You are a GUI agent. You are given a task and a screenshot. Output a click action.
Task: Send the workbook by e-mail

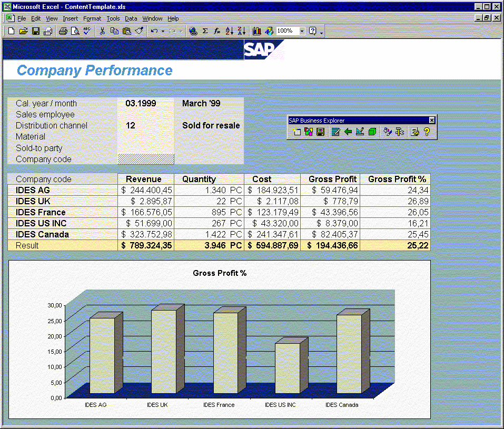48,31
